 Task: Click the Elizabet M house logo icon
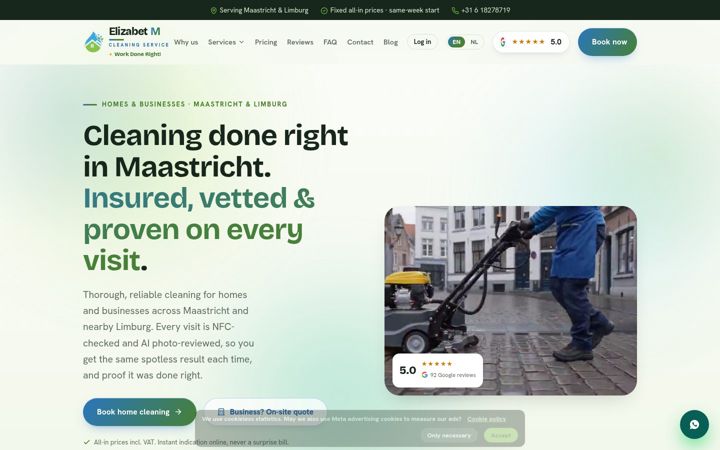pyautogui.click(x=94, y=42)
